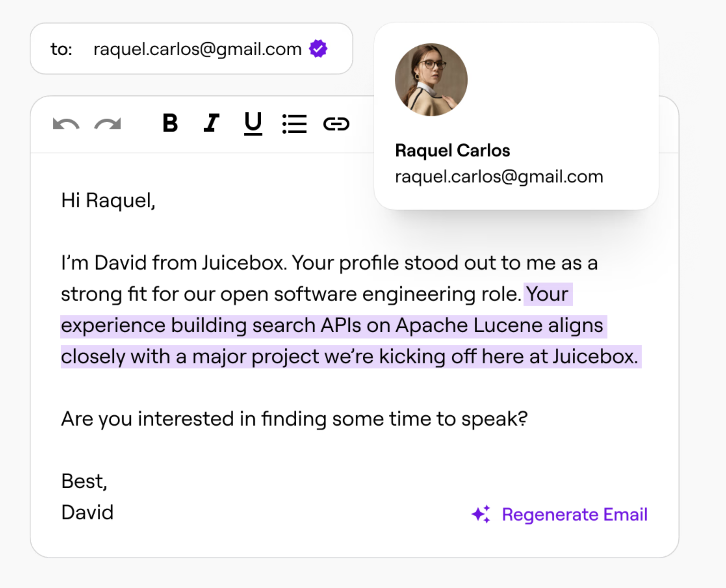Click the Regenerate Email link
Screen dimensions: 726x588
574,514
